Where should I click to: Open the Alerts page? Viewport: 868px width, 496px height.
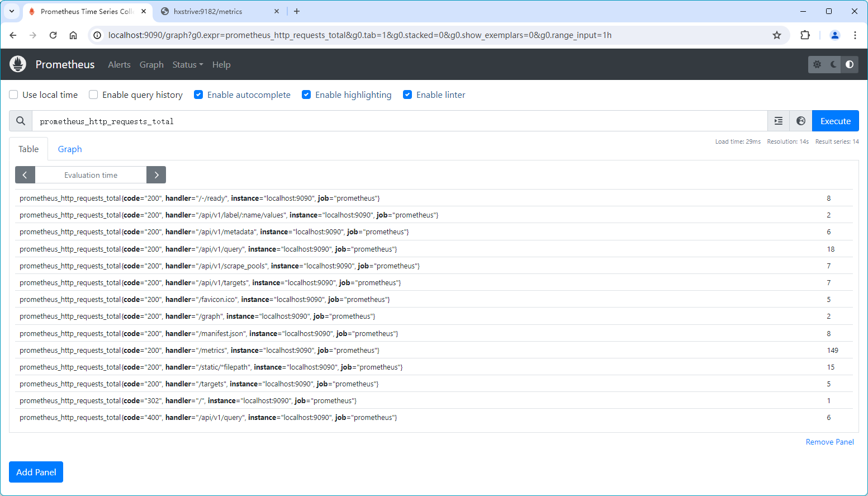(119, 65)
